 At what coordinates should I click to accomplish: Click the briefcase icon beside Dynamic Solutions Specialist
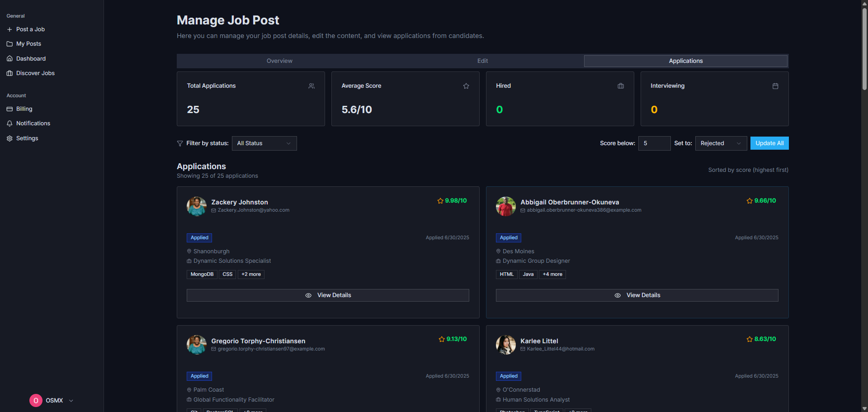click(189, 261)
